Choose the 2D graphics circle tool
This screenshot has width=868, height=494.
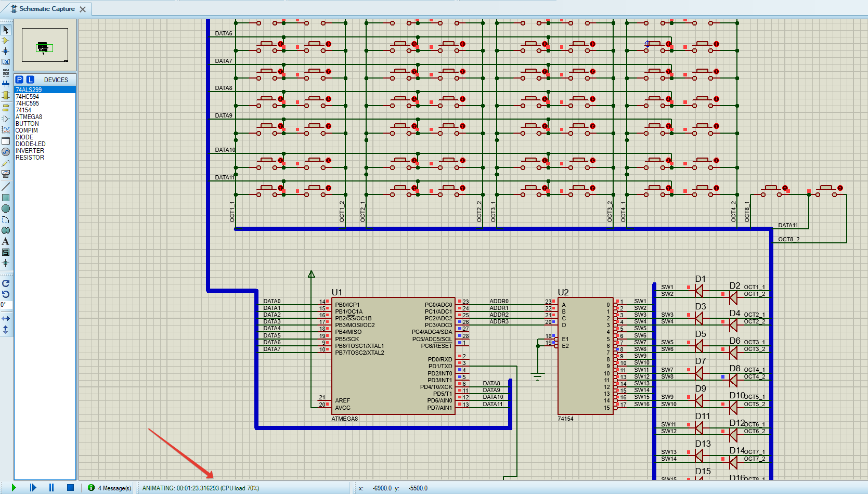point(6,209)
